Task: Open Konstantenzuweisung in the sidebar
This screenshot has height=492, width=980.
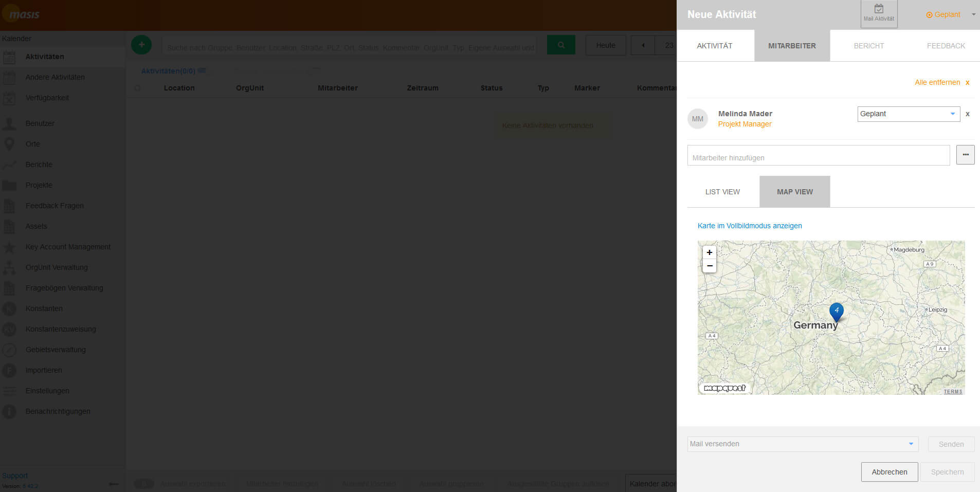Action: coord(63,329)
